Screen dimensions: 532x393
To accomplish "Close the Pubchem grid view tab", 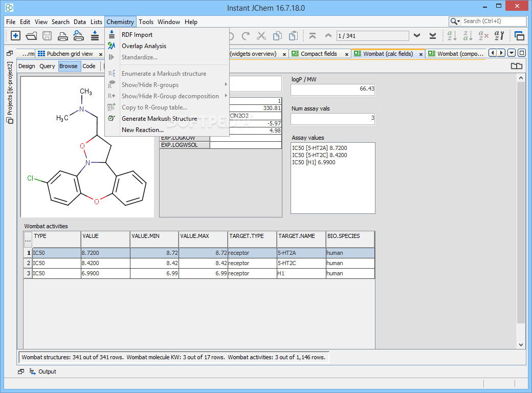I will (100, 54).
